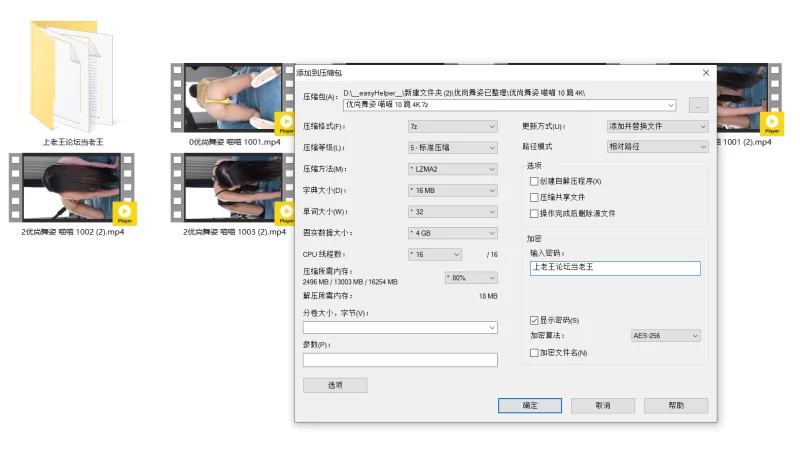
Task: Click the browse (...) button for archive path
Action: pyautogui.click(x=698, y=105)
